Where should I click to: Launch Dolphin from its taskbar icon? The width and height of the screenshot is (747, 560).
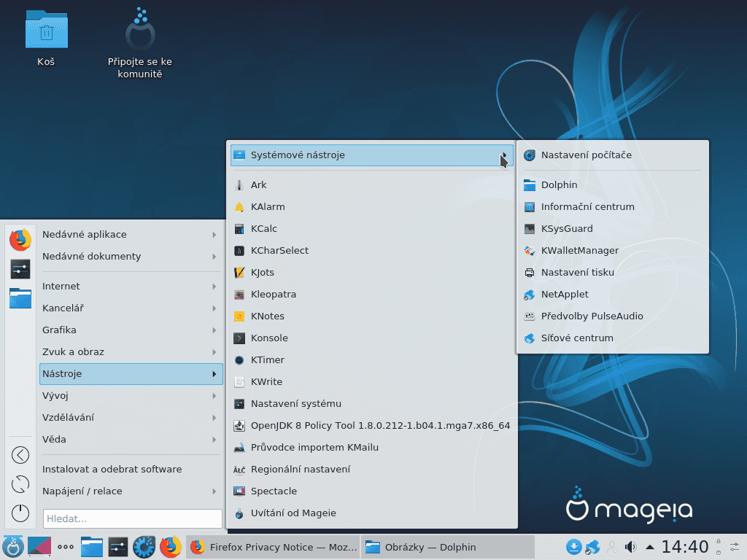(91, 547)
